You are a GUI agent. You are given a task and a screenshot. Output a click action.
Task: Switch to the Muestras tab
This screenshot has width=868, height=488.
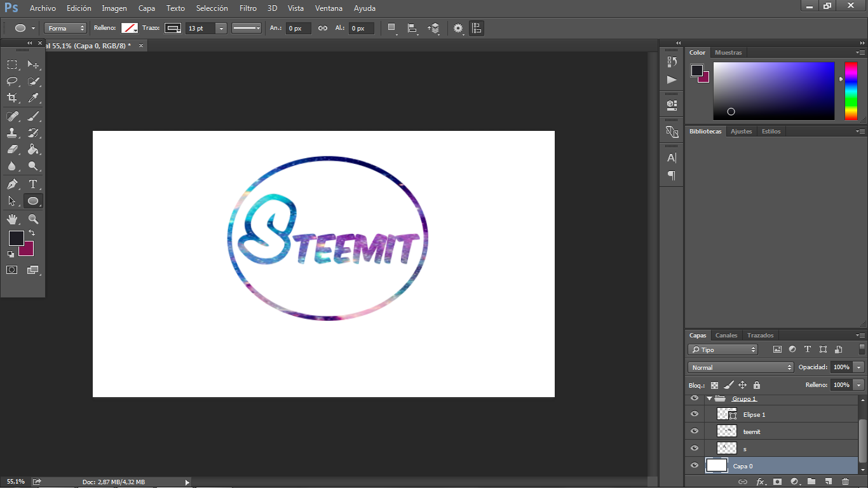[728, 53]
